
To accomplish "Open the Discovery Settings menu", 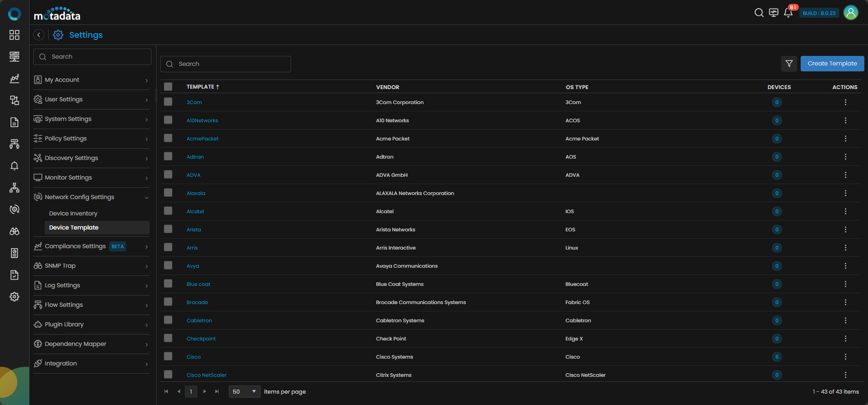I will click(91, 158).
